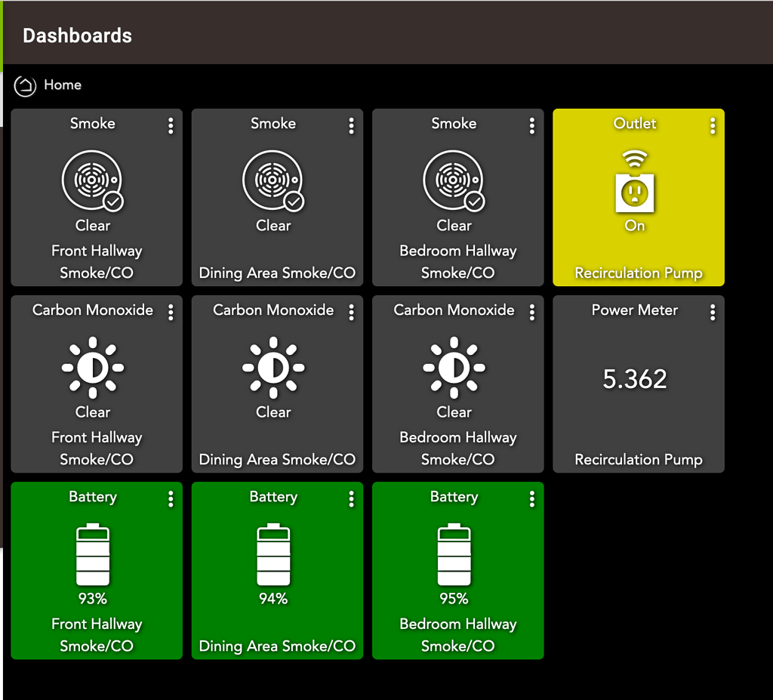Image resolution: width=773 pixels, height=700 pixels.
Task: Click the Dining Area battery 94% tile icon
Action: pyautogui.click(x=273, y=555)
